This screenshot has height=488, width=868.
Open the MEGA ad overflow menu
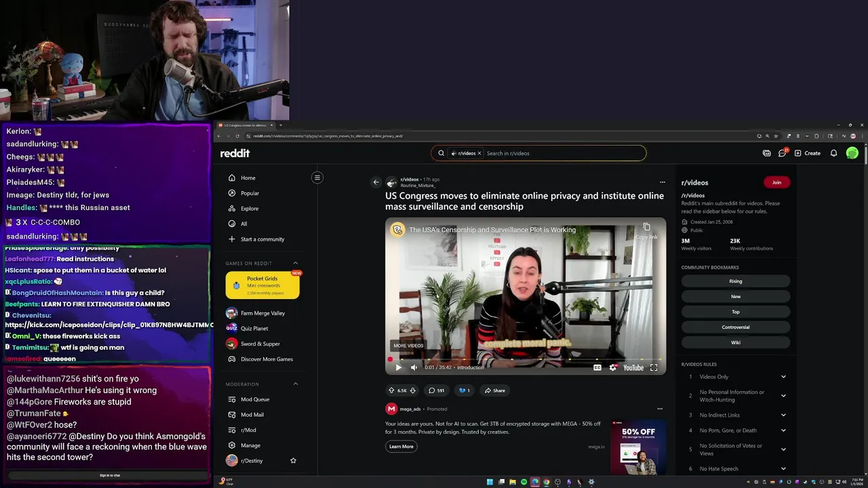[660, 409]
